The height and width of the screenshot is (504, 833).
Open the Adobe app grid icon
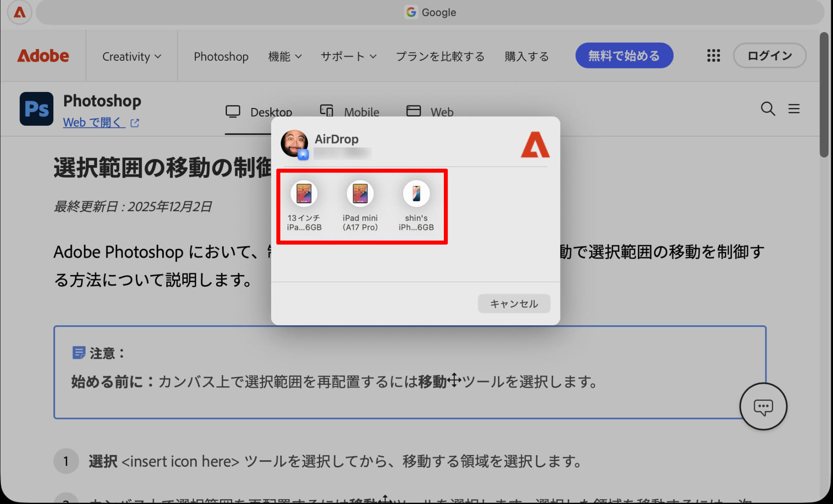point(713,56)
